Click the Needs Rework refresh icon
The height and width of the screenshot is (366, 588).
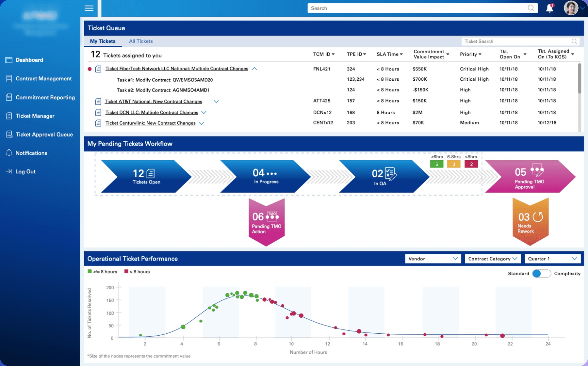pos(538,217)
